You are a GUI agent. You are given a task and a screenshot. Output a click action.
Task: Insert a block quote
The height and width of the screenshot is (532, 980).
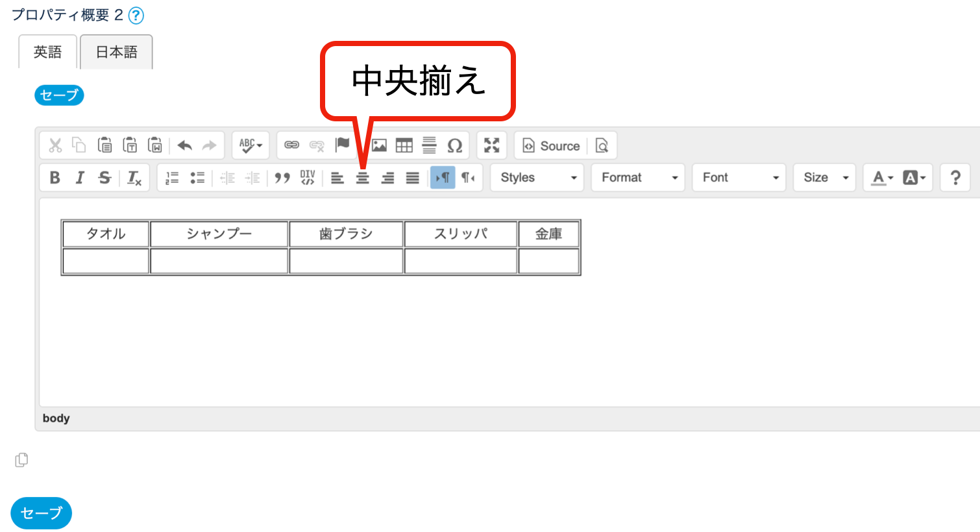(x=282, y=178)
